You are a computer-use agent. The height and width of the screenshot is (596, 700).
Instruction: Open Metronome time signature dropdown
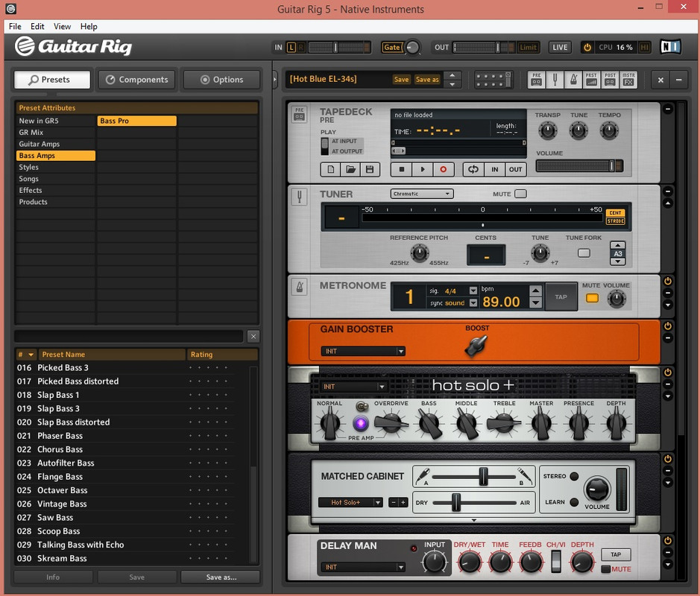pos(473,291)
